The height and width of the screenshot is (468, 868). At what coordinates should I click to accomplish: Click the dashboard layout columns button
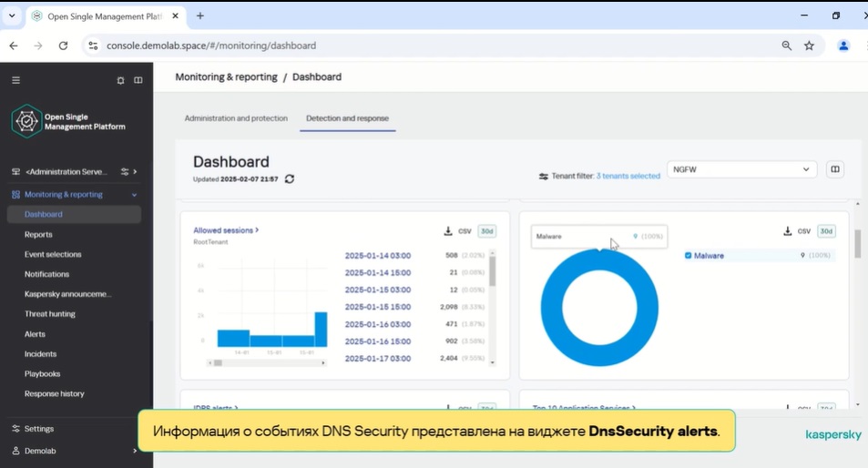(835, 169)
